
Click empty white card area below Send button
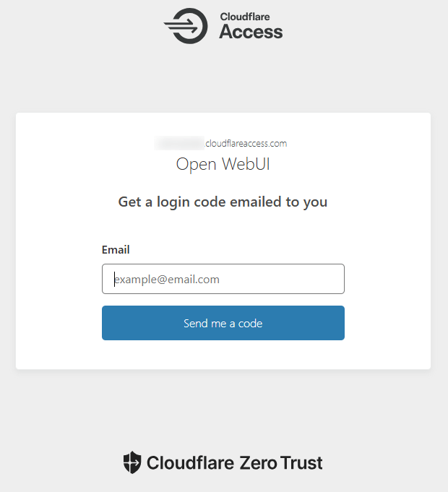223,355
